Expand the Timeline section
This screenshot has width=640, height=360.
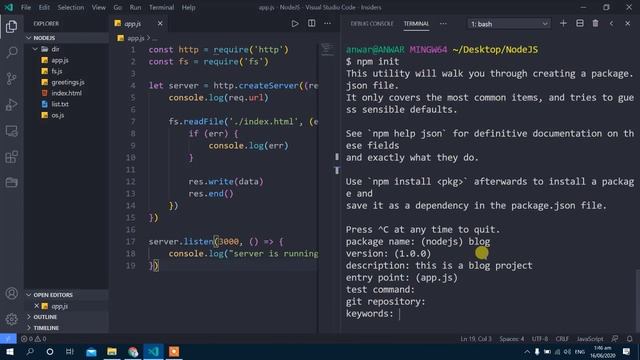[67, 328]
